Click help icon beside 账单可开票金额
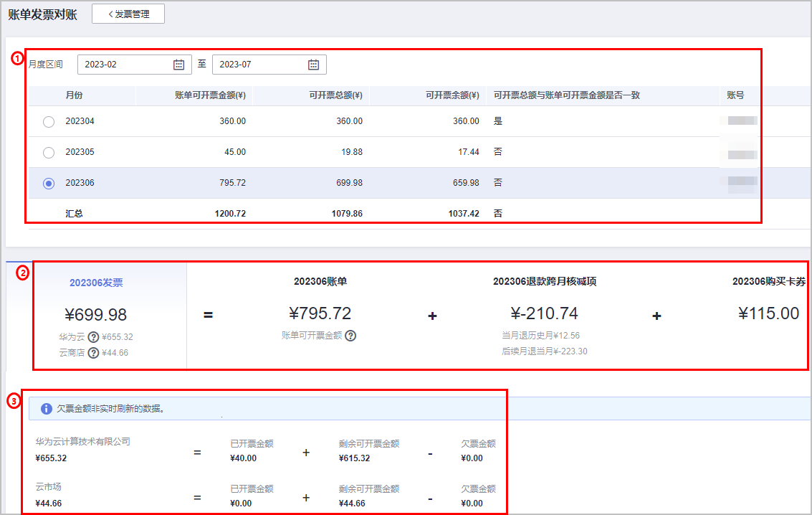 click(350, 336)
